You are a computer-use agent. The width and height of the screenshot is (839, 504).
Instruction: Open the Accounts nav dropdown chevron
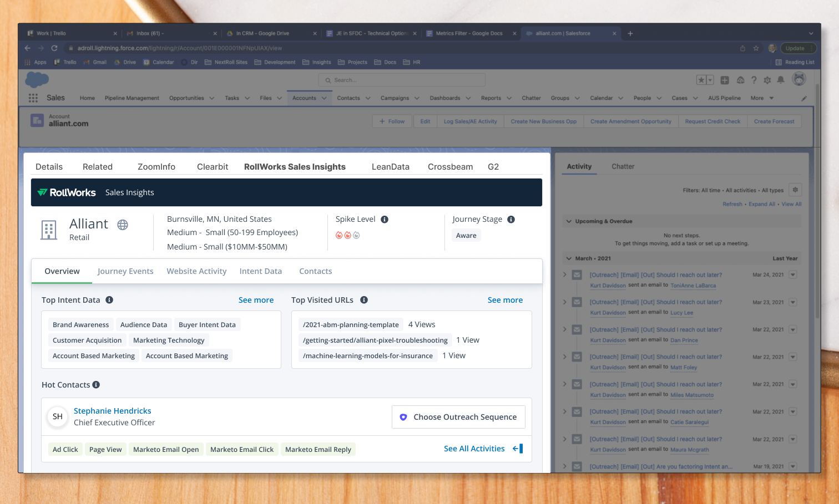324,98
